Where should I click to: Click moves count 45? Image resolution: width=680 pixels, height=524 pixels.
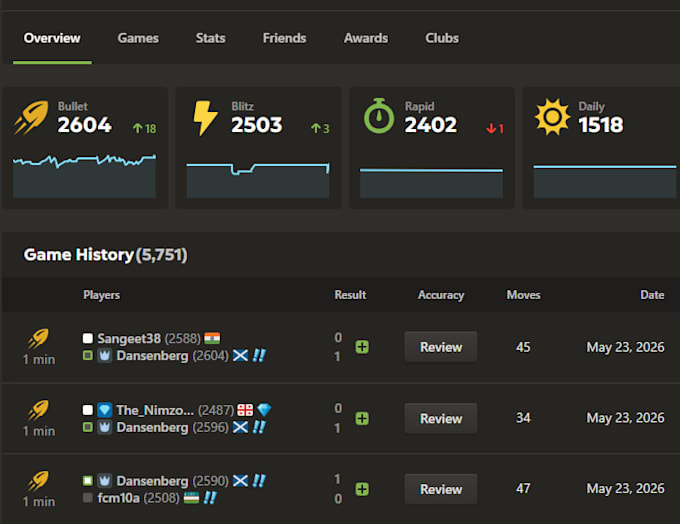523,347
